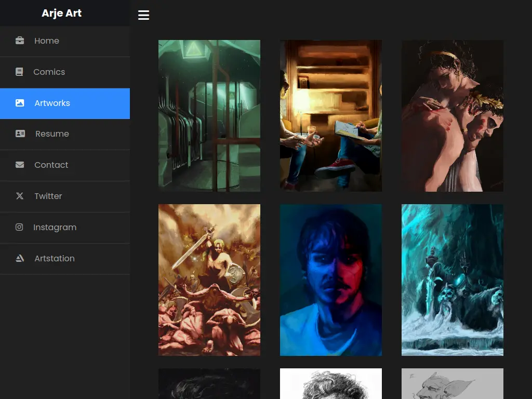The image size is (532, 399).
Task: Click the ID card icon beside Resume
Action: (x=20, y=134)
